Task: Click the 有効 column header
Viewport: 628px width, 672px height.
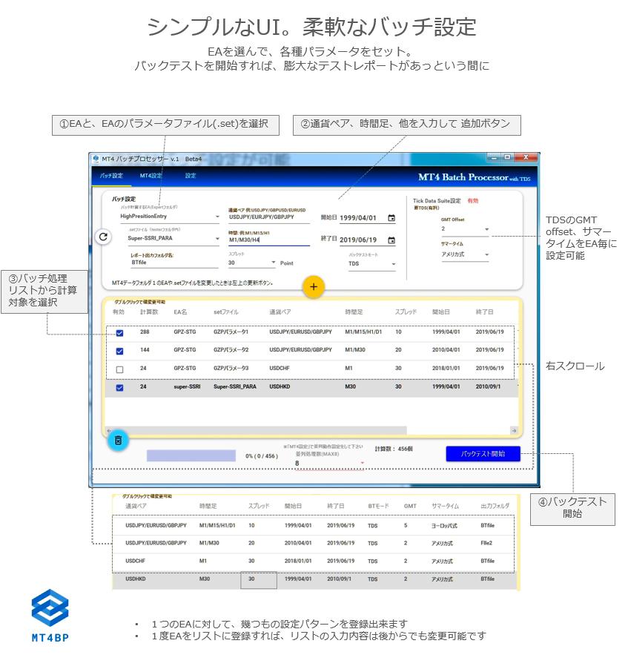Action: pos(118,312)
